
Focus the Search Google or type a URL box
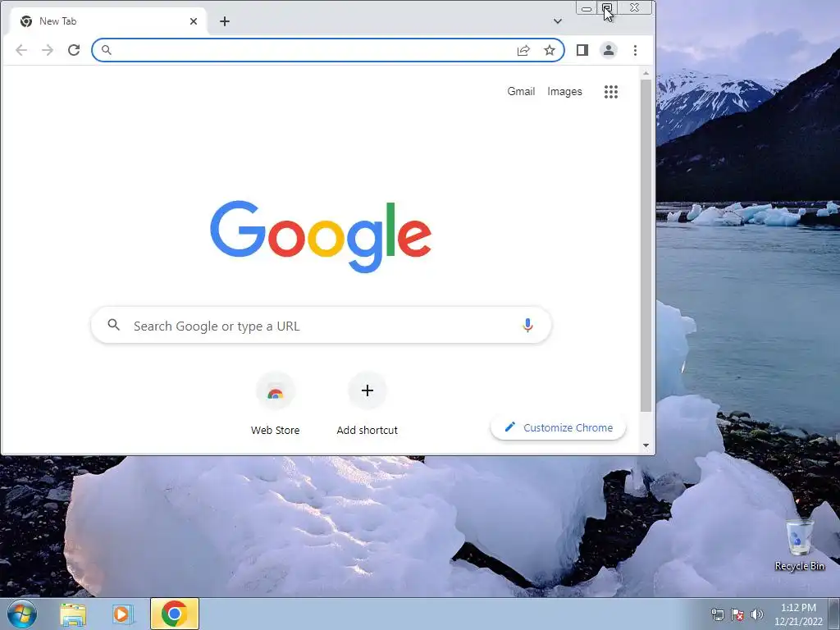[321, 325]
